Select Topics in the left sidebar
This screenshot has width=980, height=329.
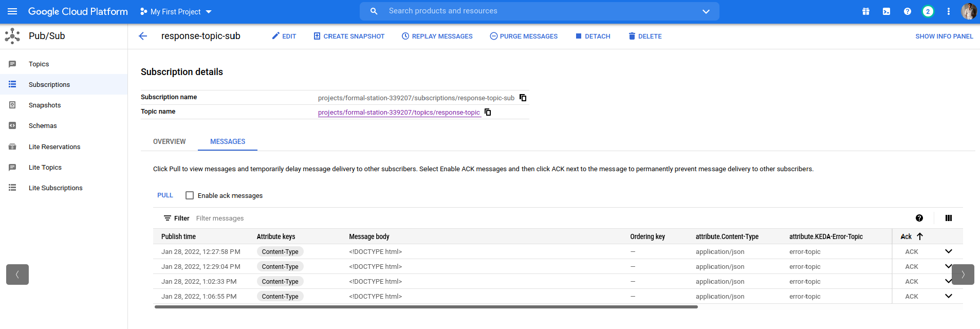[x=39, y=64]
